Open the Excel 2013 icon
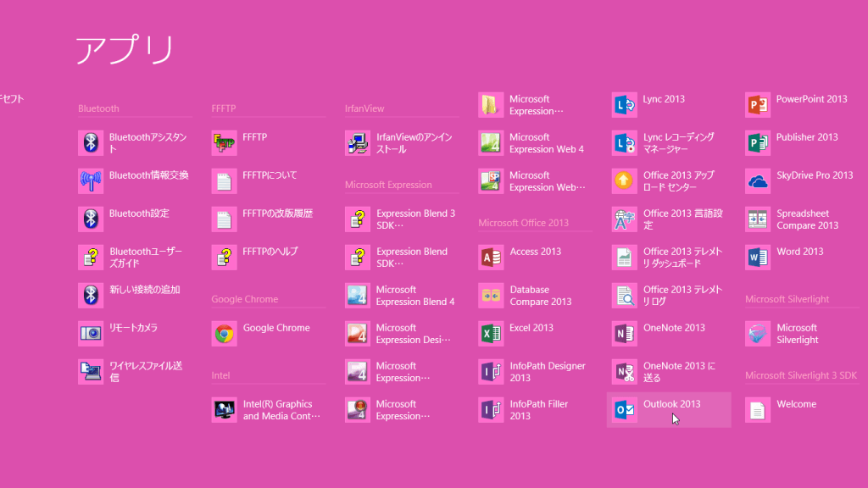 [491, 334]
